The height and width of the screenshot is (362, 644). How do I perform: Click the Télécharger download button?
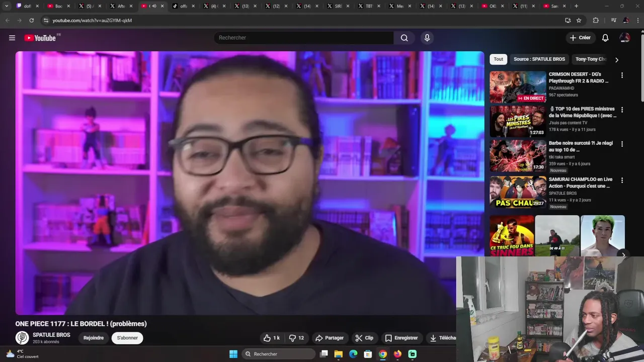point(442,338)
